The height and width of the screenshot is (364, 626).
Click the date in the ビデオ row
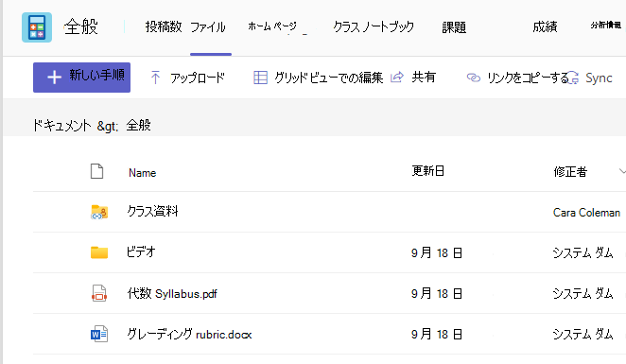(x=437, y=253)
